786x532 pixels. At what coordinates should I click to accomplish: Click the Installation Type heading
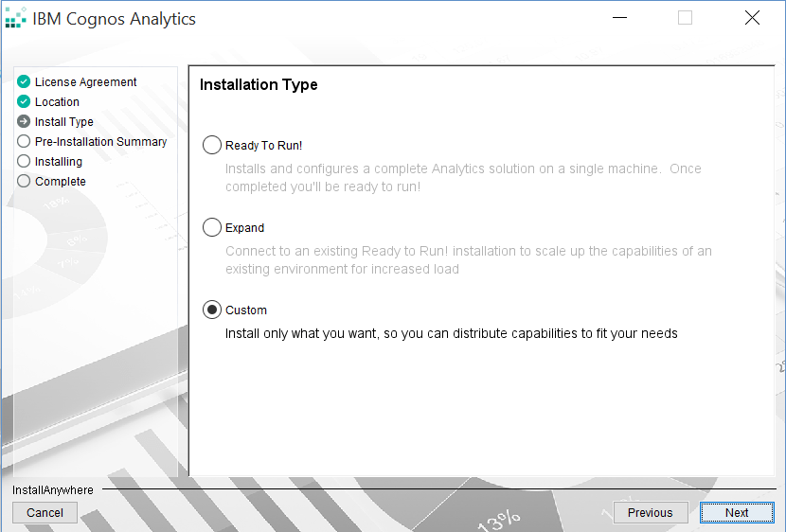tap(259, 84)
